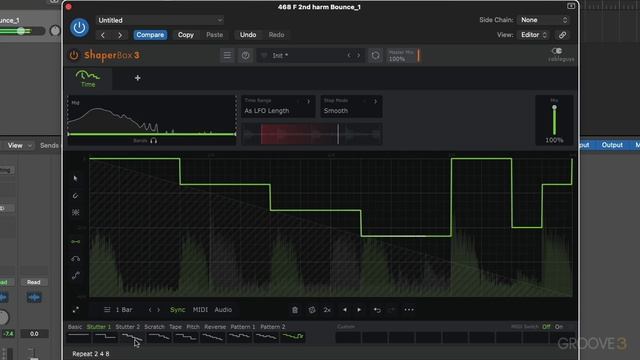Select the green highlighted wave preset thumbnail
Screen dimensions: 640x360
[293, 337]
